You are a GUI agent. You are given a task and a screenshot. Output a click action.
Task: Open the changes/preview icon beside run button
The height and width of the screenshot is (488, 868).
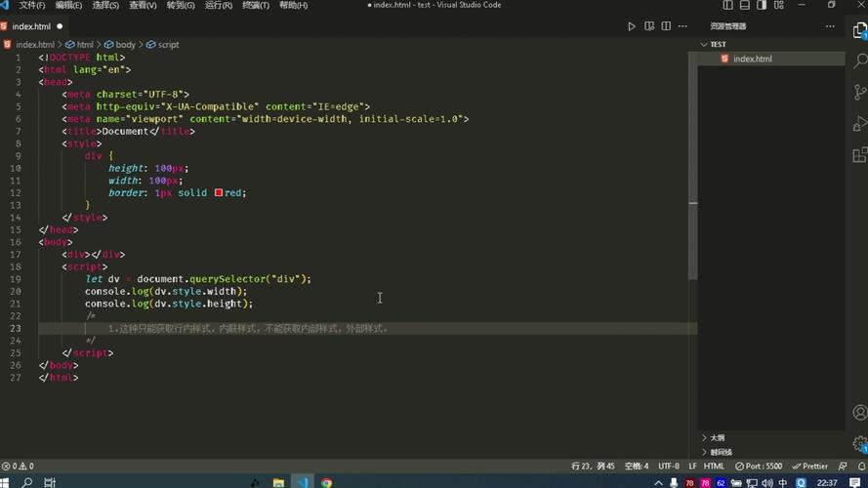pyautogui.click(x=648, y=26)
